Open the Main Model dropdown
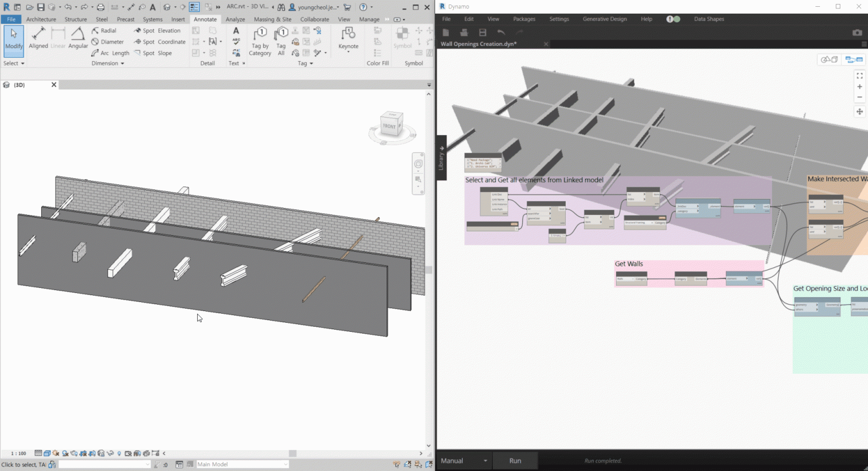This screenshot has height=471, width=868. [242, 464]
